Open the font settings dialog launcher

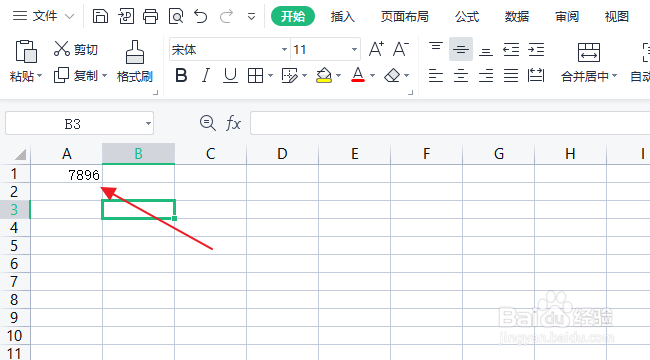[410, 93]
